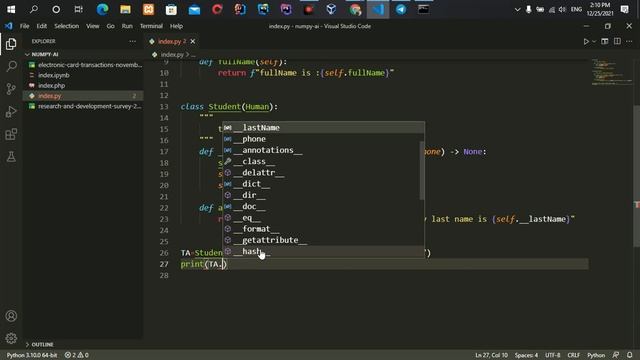
Task: Open Explorer panel more actions ellipsis
Action: (x=132, y=41)
